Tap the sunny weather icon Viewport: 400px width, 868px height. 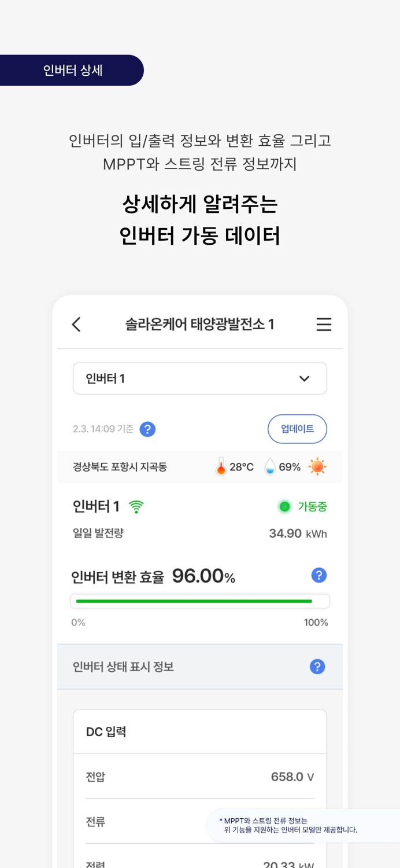pyautogui.click(x=317, y=466)
